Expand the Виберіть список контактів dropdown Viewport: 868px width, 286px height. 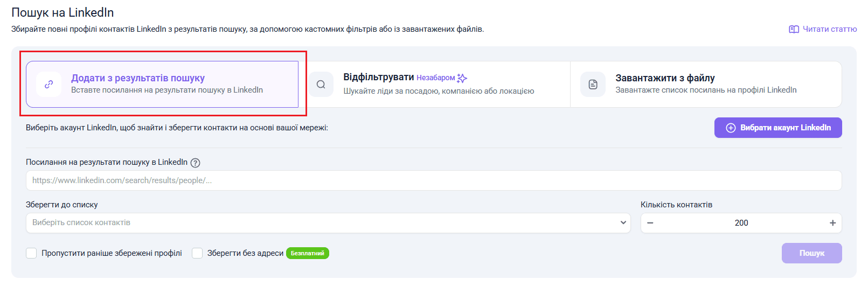coord(328,223)
